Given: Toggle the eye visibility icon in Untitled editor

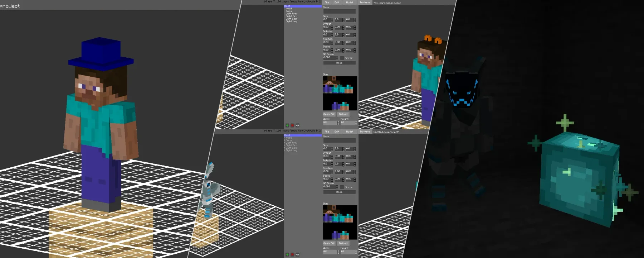Looking at the screenshot, I should click(297, 254).
